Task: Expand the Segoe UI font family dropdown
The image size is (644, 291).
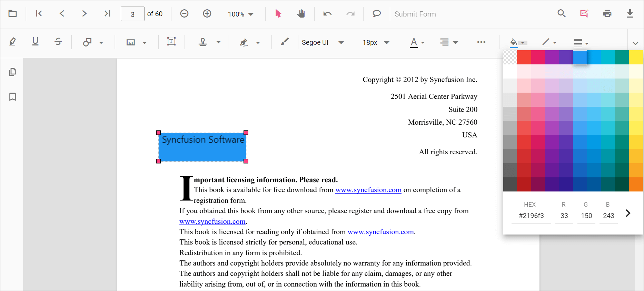Action: click(323, 42)
